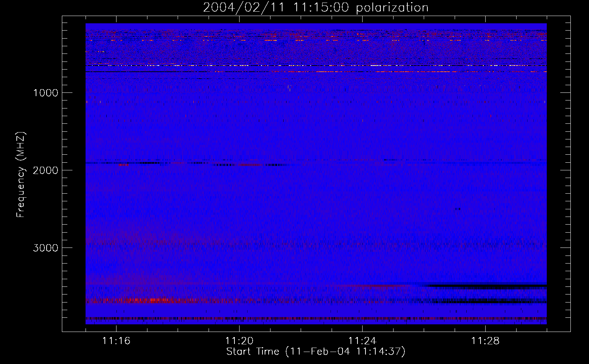This screenshot has width=589, height=364.
Task: Pick the 11:24 time tick label
Action: 362,341
